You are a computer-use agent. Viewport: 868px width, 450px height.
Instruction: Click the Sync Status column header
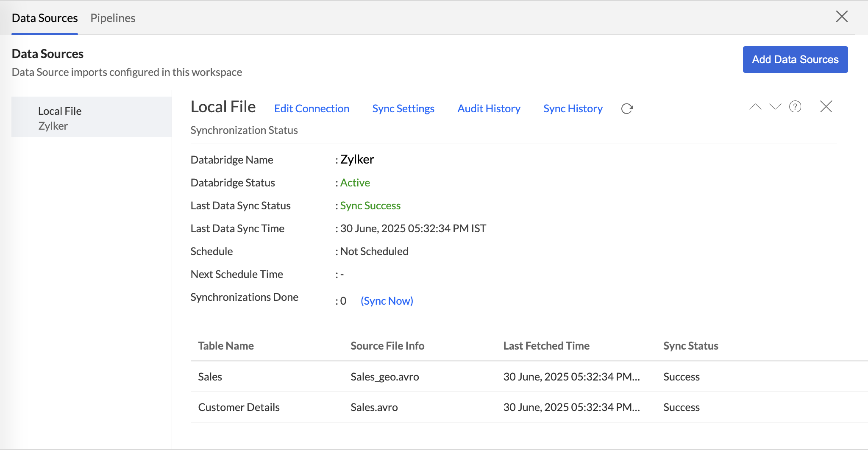(x=690, y=346)
